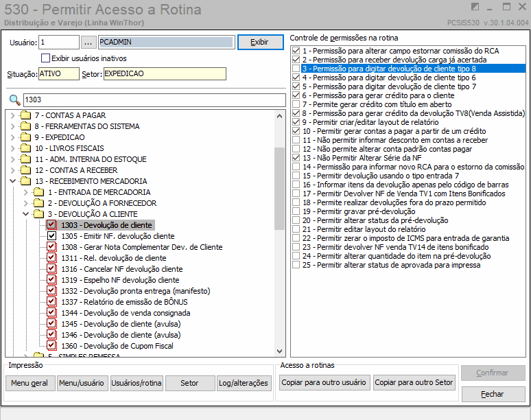The width and height of the screenshot is (531, 420).
Task: Click folder icon of 3 - DEVOLUÇÃO A CLIENTE
Action: click(x=38, y=214)
